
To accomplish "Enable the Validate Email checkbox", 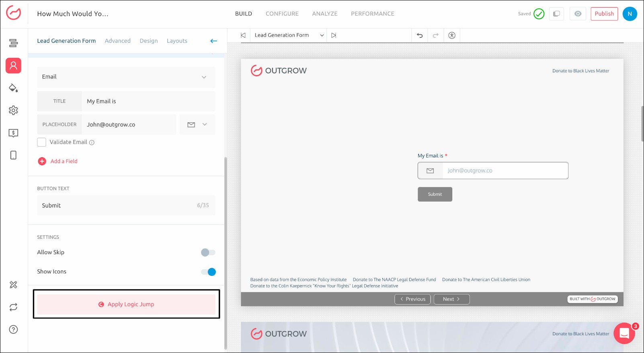I will (x=41, y=142).
